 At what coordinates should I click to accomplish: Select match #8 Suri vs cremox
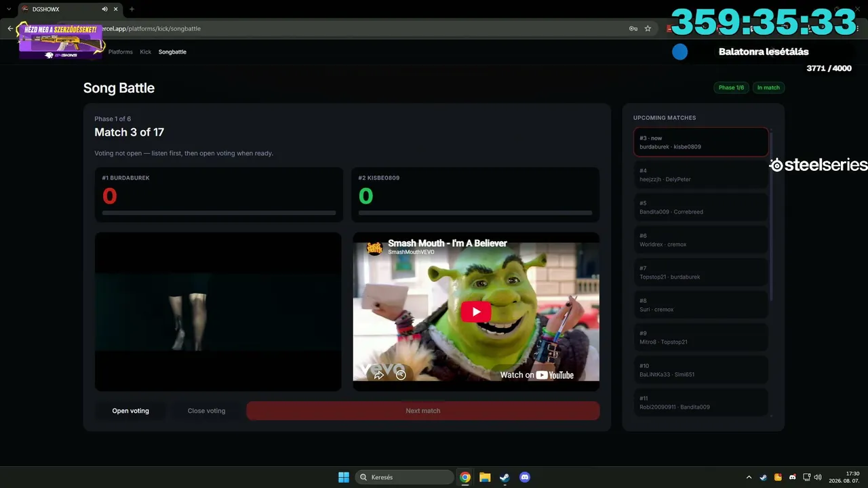[x=701, y=305]
